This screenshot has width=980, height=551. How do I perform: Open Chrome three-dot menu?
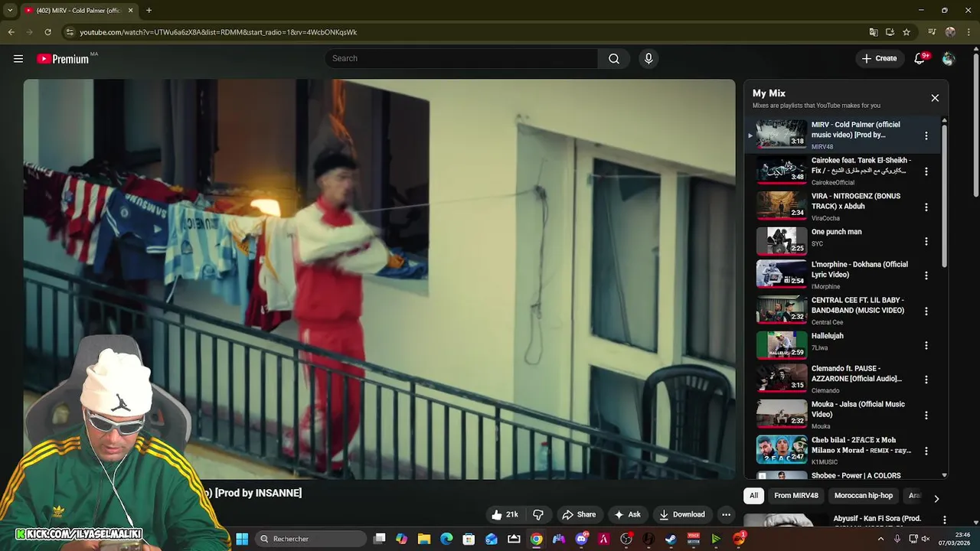tap(969, 32)
